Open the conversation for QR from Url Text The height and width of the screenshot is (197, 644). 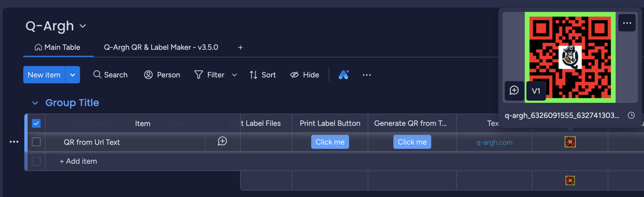tap(223, 141)
